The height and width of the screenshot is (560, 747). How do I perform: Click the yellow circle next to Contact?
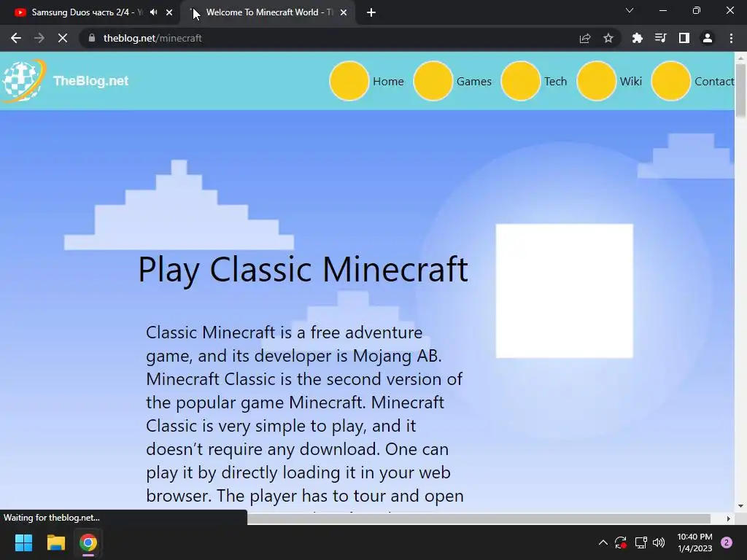[x=671, y=81]
